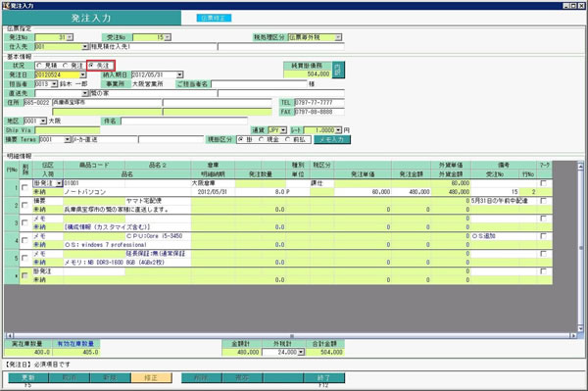
Task: Open the 発注No dropdown showing 31
Action: [x=70, y=37]
